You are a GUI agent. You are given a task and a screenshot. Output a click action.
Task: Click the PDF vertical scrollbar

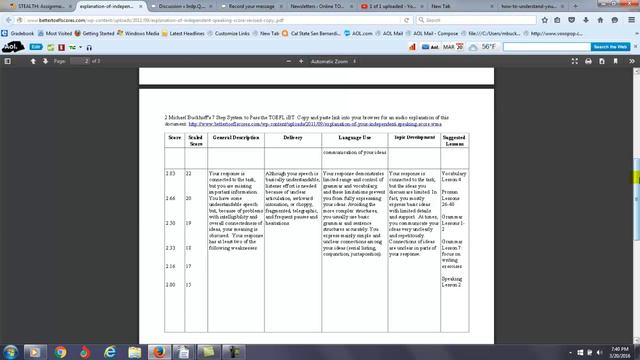click(636, 199)
